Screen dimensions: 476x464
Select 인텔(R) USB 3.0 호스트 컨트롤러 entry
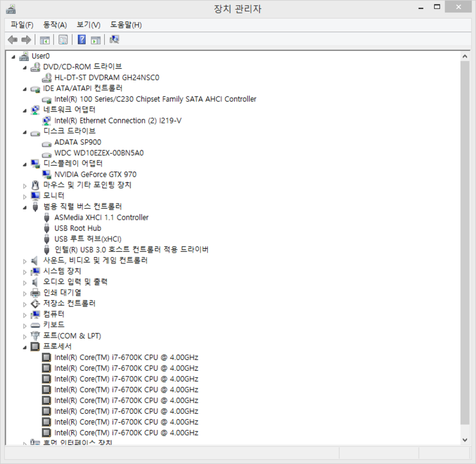131,249
